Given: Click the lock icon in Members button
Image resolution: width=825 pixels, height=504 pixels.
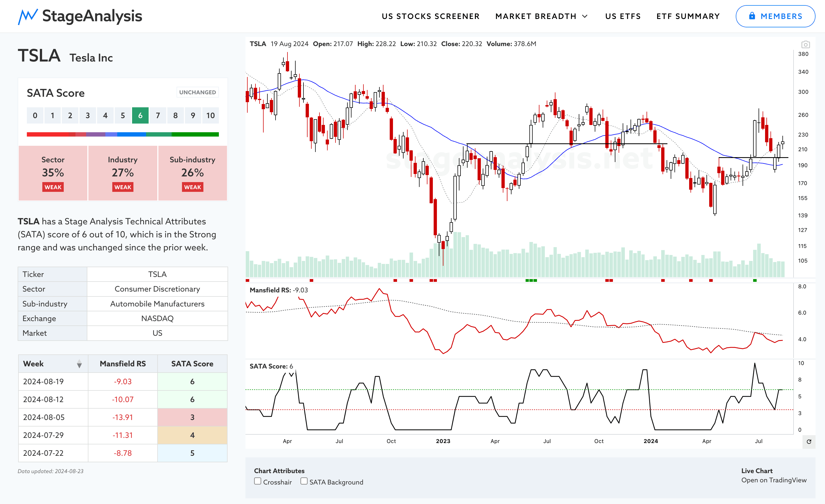Looking at the screenshot, I should pyautogui.click(x=752, y=16).
